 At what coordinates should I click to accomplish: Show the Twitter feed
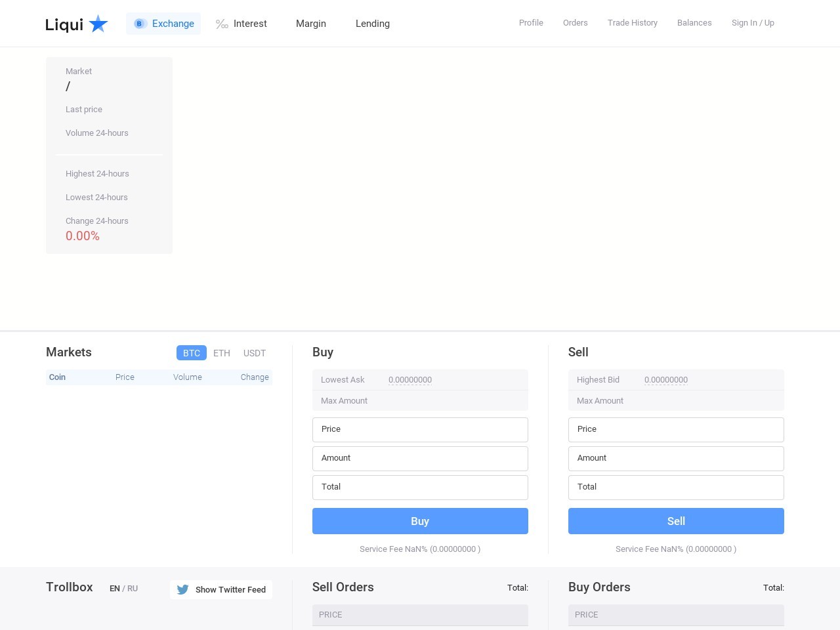(x=230, y=589)
